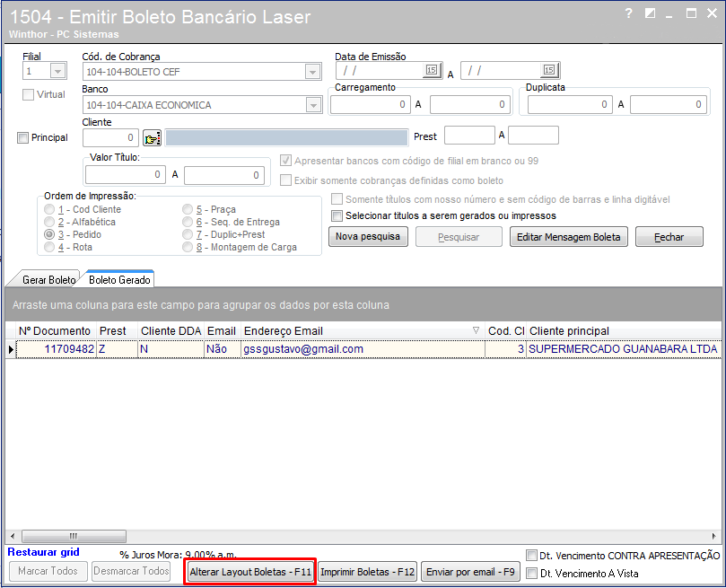Open the client search lookup icon
The image size is (726, 588).
[152, 138]
